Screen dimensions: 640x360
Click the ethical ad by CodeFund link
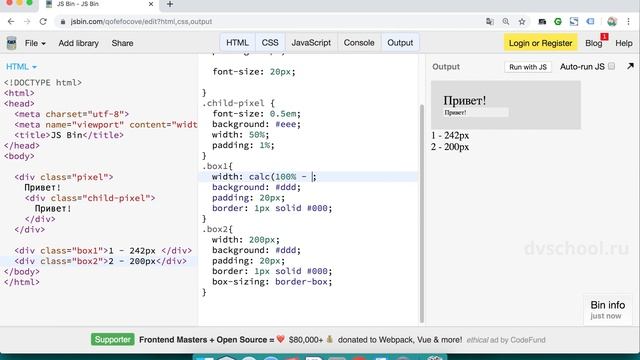point(506,340)
